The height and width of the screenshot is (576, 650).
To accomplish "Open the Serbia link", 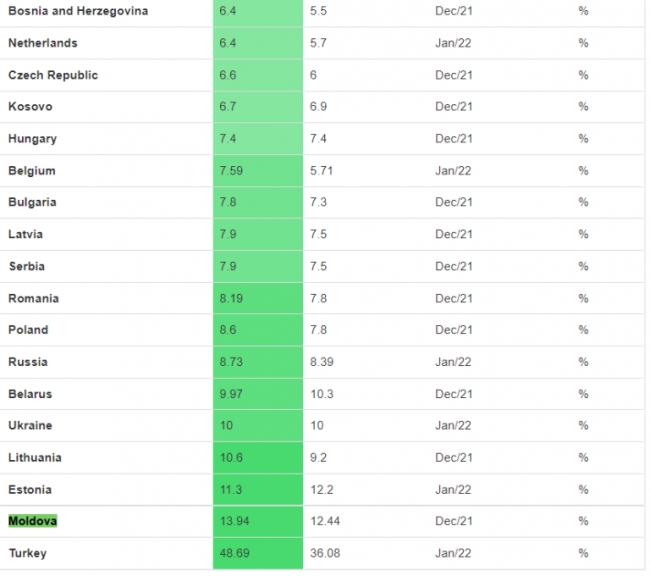I will [x=26, y=266].
